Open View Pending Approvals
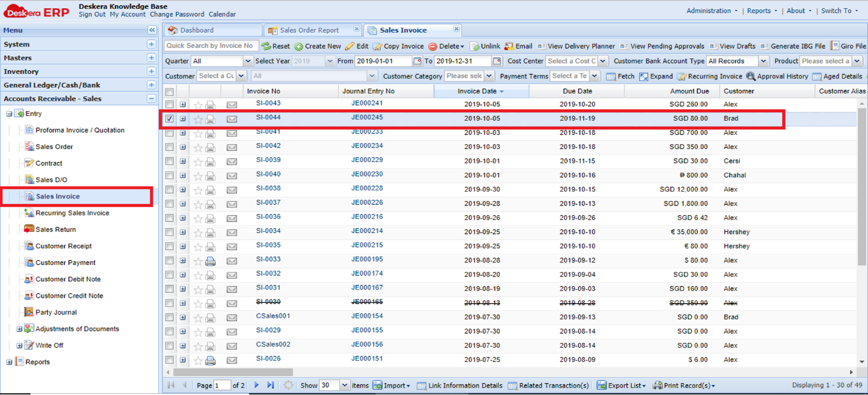Viewport: 868px width, 395px height. pyautogui.click(x=662, y=46)
